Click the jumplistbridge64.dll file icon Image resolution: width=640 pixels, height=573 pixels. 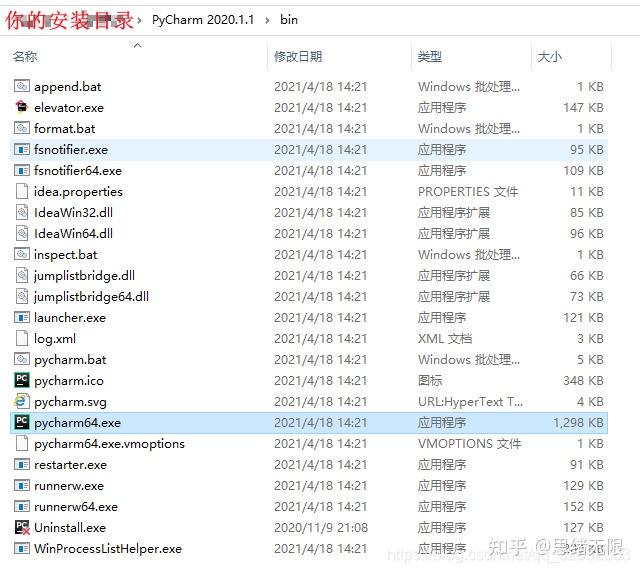point(22,296)
